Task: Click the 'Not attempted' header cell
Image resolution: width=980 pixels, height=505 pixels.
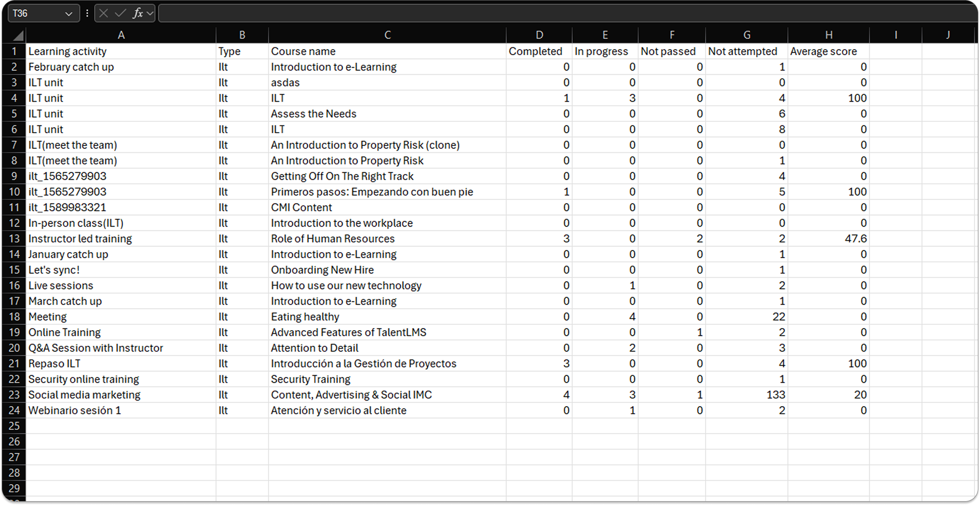Action: pyautogui.click(x=747, y=51)
